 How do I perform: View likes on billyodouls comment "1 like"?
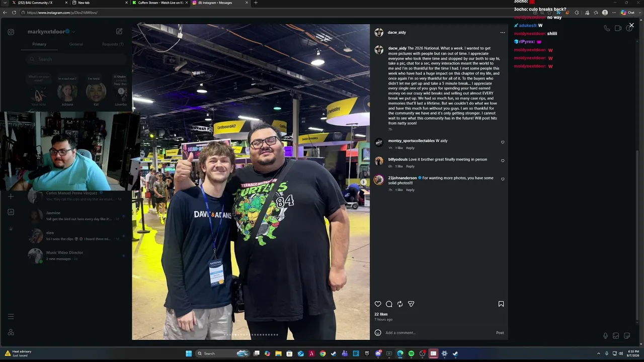pos(399,166)
